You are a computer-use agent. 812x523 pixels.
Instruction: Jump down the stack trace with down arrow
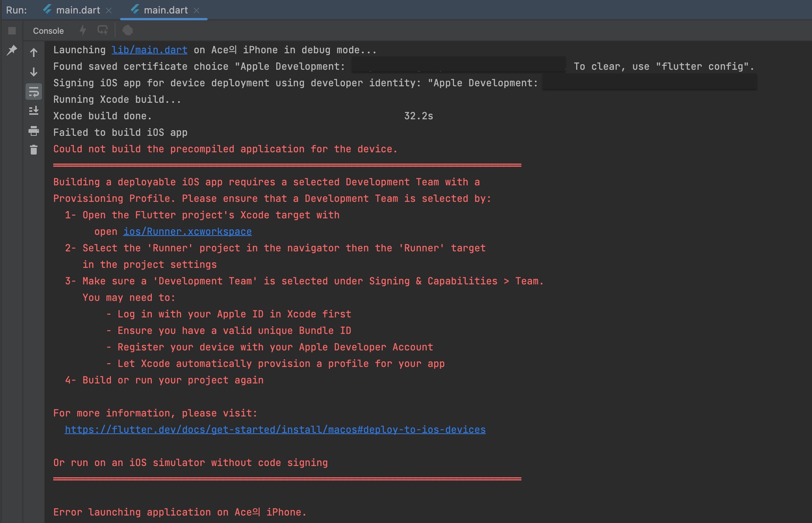click(34, 72)
